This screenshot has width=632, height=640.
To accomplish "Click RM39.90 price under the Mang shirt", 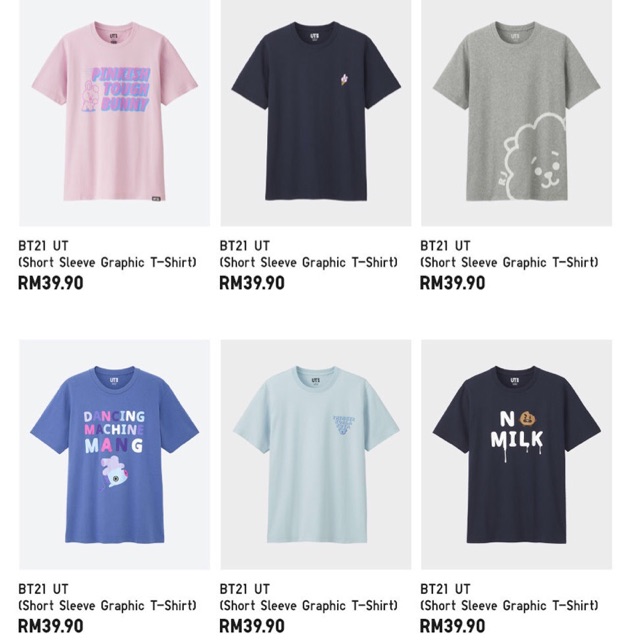I will click(x=51, y=626).
